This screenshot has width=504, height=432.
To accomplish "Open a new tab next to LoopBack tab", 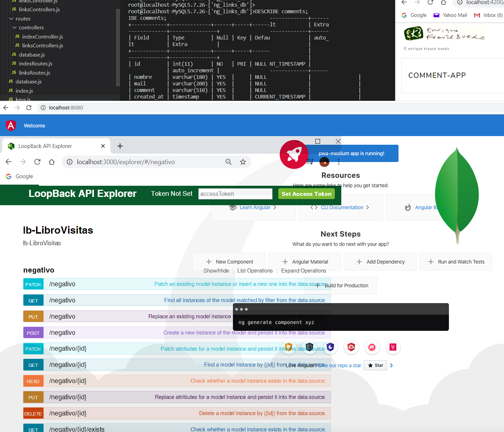I will point(120,146).
